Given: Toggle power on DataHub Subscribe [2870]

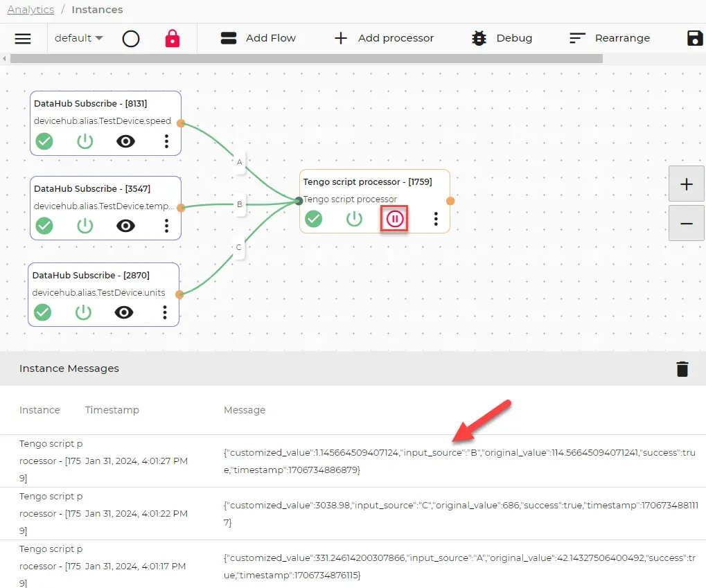Looking at the screenshot, I should tap(83, 312).
